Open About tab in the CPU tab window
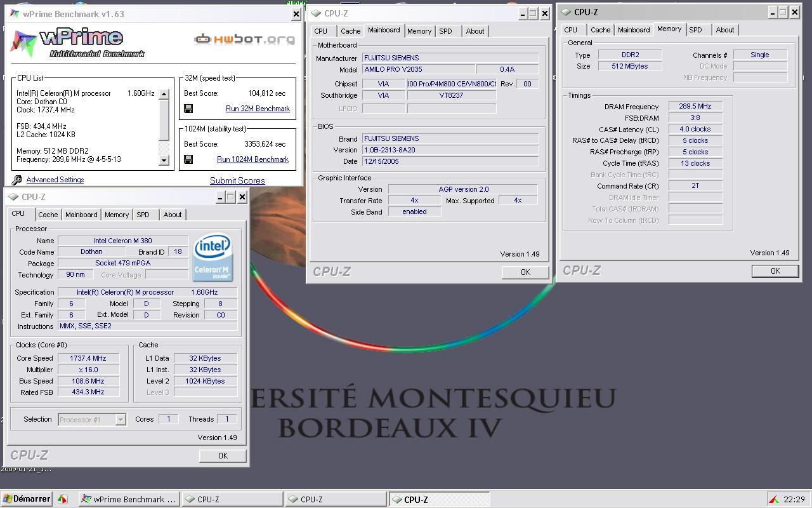Viewport: 812px width, 508px height. click(173, 215)
